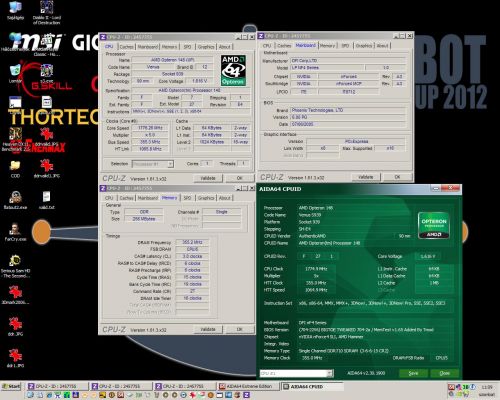Open the Serious Sam HD - The Second desktop icon
This screenshot has width=500, height=400.
(15, 267)
